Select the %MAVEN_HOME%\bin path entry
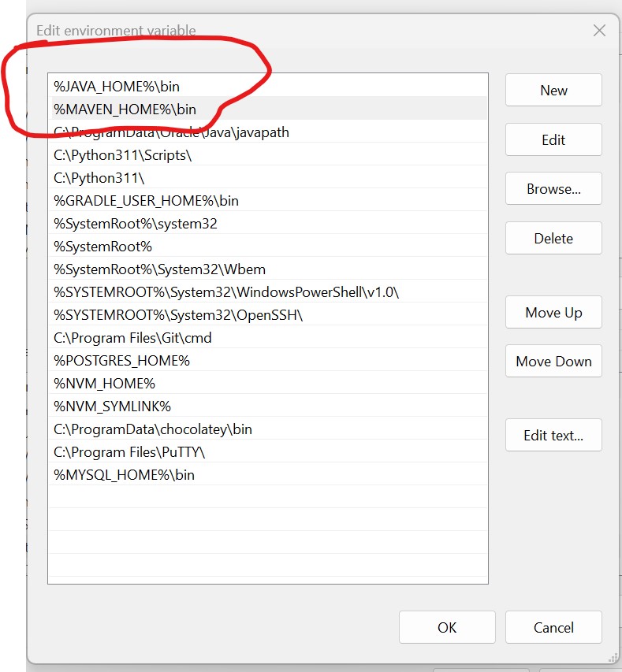This screenshot has width=622, height=672. coord(125,110)
